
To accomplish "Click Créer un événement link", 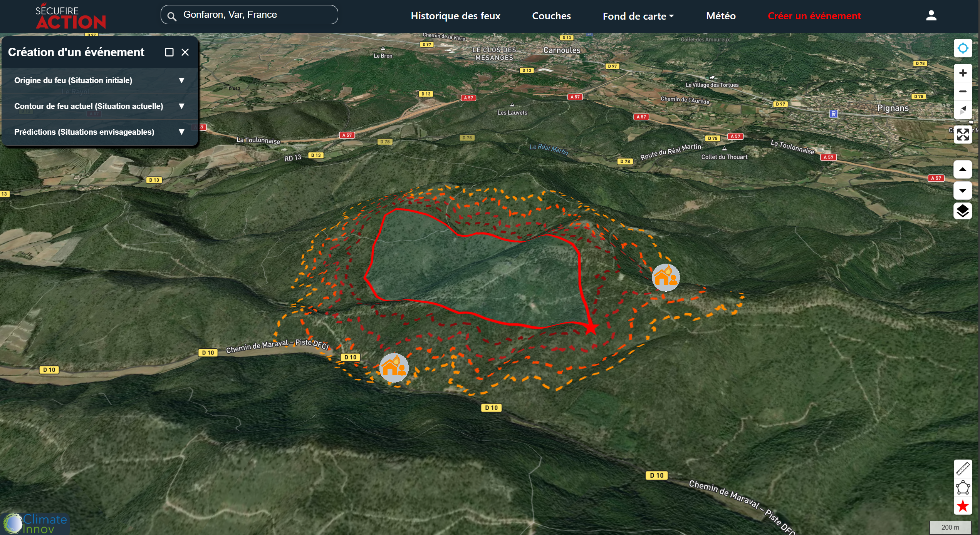I will coord(814,16).
